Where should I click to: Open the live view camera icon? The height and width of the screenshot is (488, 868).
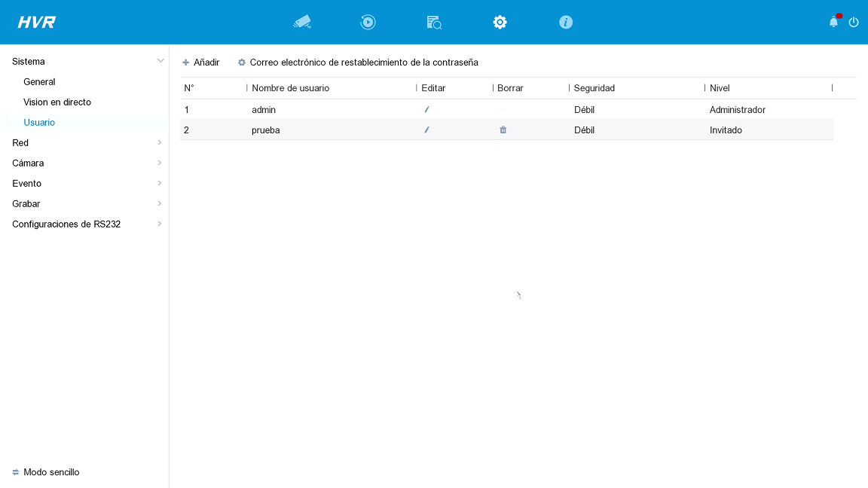pos(302,22)
